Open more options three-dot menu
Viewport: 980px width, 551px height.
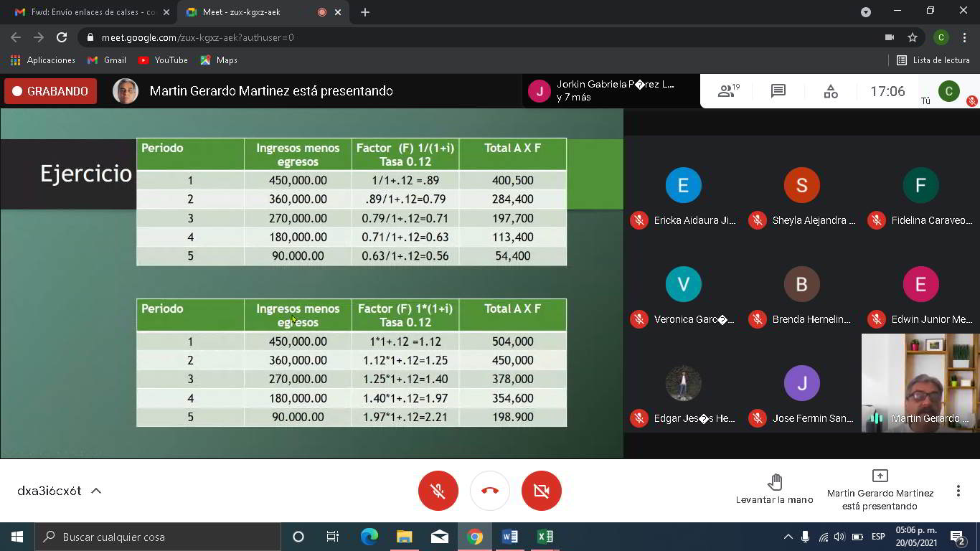coord(958,491)
